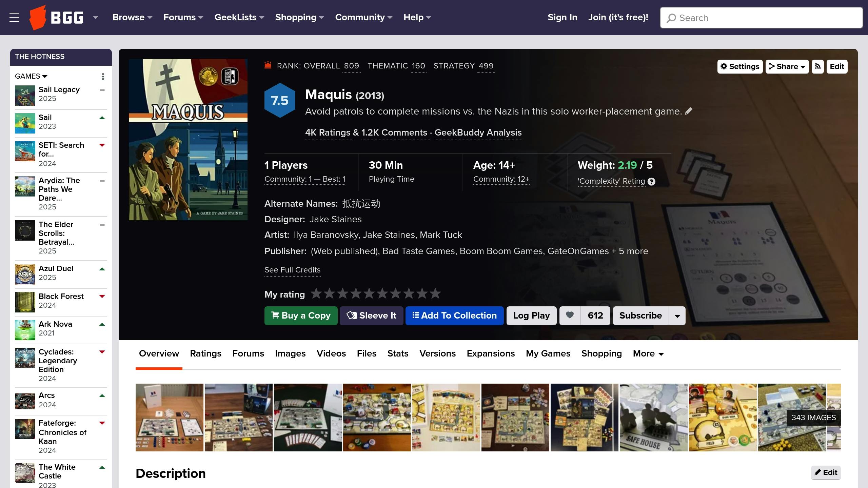Expand the dropdown arrow next to BGG logo

[96, 17]
